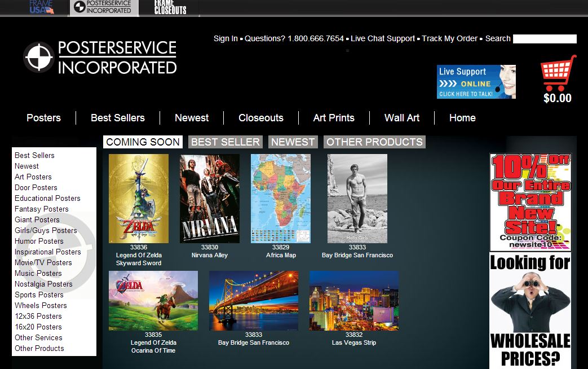
Task: Click the Live Support Online banner
Action: [x=476, y=82]
